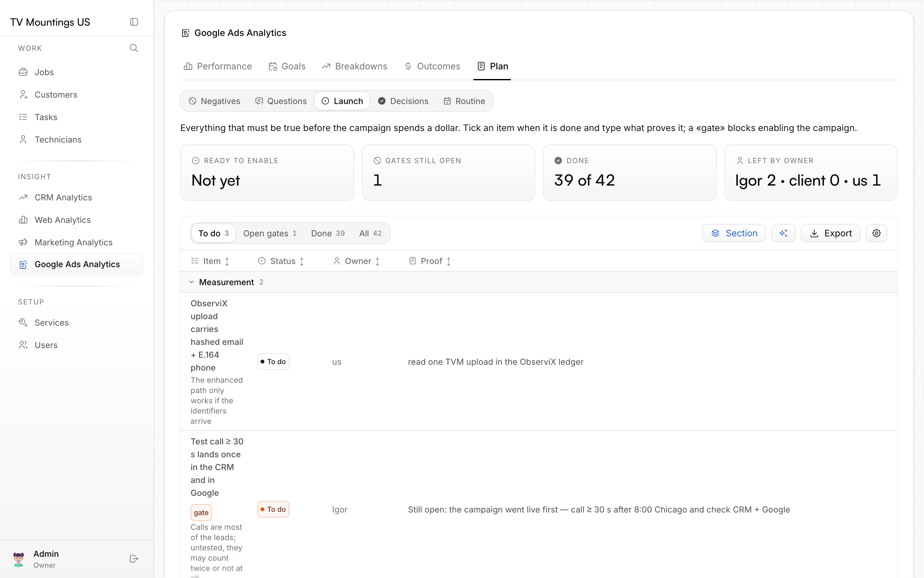924x578 pixels.
Task: Switch to the Goals tab
Action: pyautogui.click(x=287, y=66)
